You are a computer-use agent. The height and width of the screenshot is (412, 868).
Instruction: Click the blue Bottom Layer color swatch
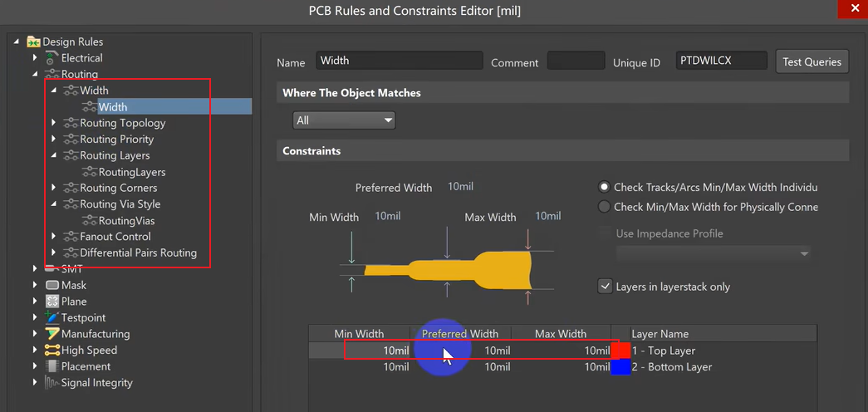620,366
